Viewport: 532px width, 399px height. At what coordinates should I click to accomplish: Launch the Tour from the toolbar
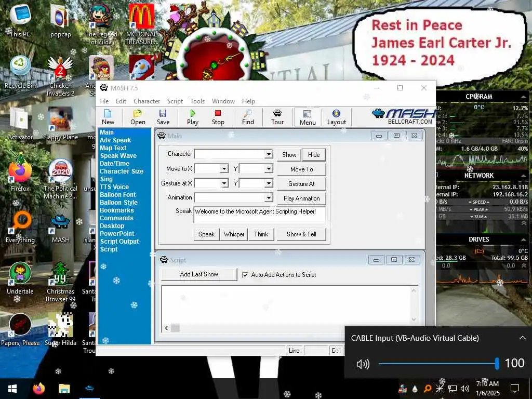click(277, 117)
